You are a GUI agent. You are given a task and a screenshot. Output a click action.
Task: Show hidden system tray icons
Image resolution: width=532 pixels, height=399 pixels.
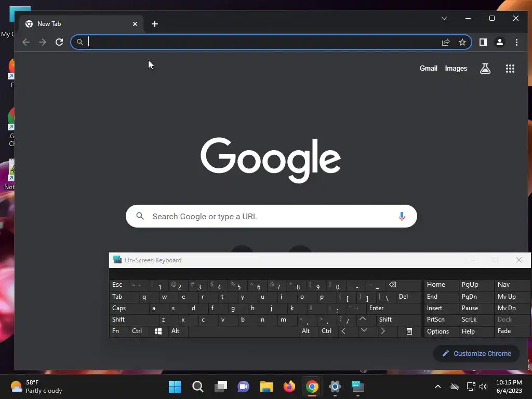pyautogui.click(x=437, y=387)
